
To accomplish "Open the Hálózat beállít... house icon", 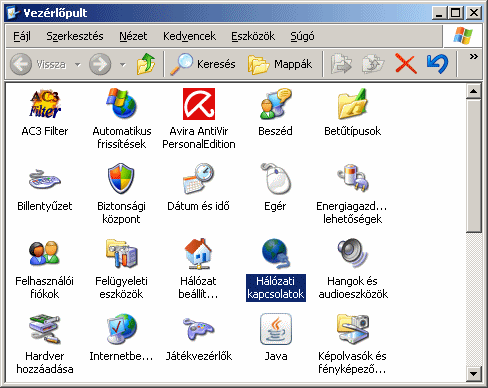I will pos(199,254).
